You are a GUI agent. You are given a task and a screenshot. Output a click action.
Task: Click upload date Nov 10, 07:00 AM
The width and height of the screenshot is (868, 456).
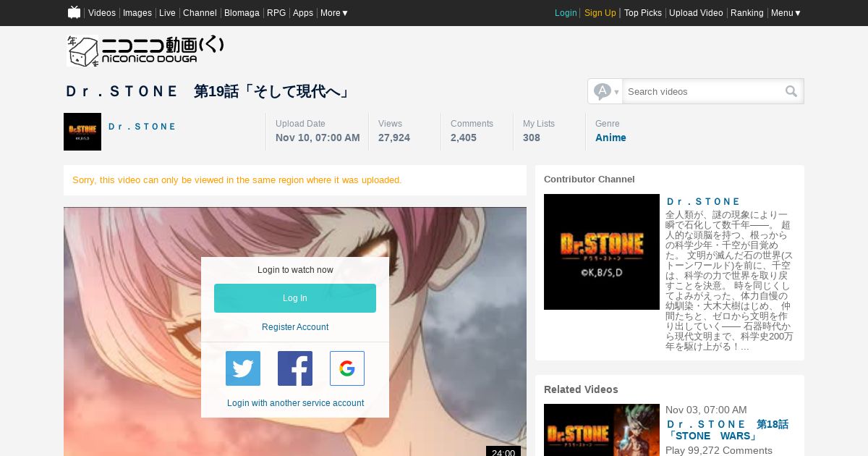tap(318, 138)
